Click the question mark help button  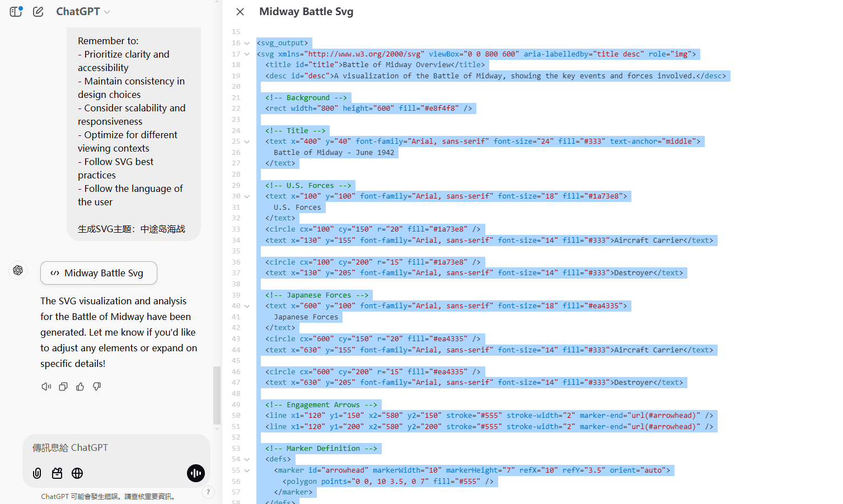click(208, 492)
